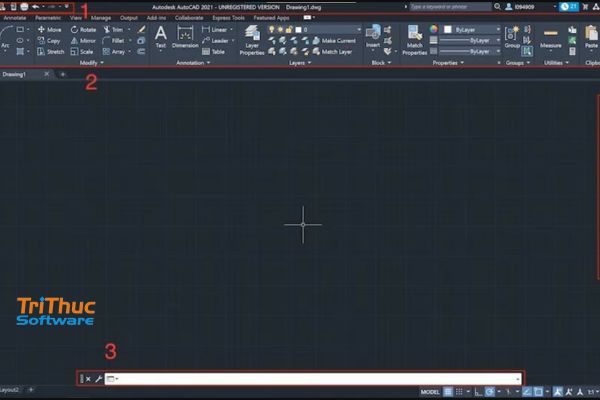The width and height of the screenshot is (600, 400).
Task: Select the Array tool
Action: coord(114,52)
